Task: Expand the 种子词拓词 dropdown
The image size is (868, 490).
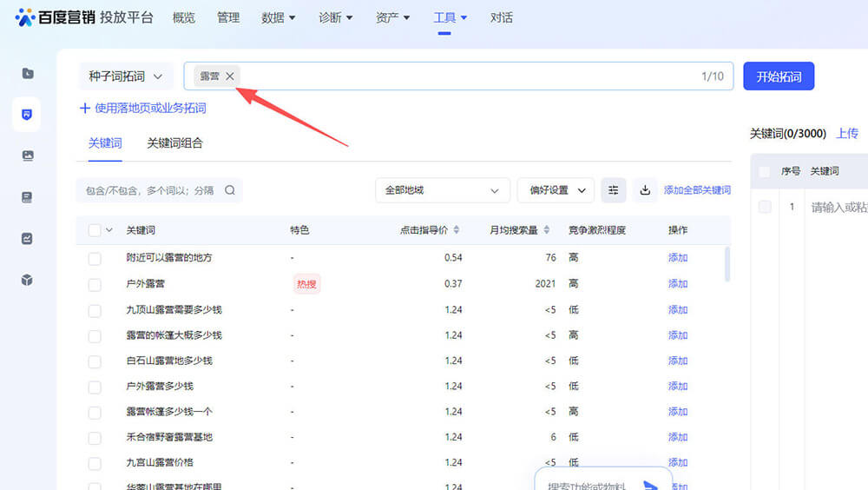Action: click(x=126, y=76)
